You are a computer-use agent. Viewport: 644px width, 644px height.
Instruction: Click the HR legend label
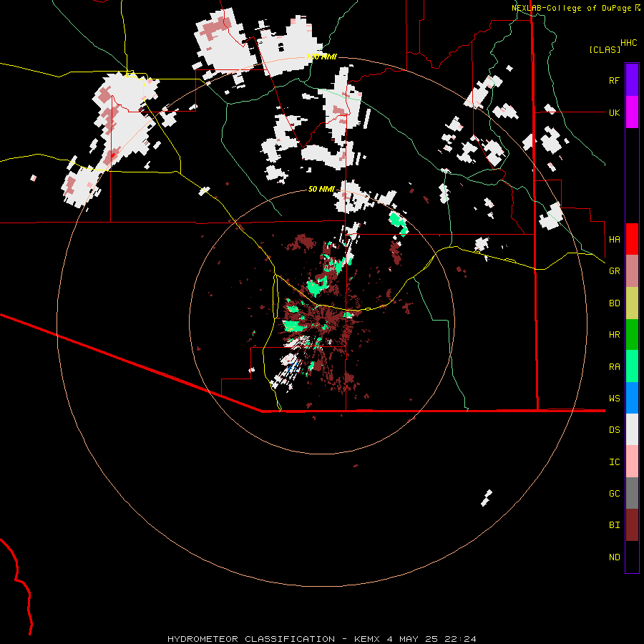614,335
